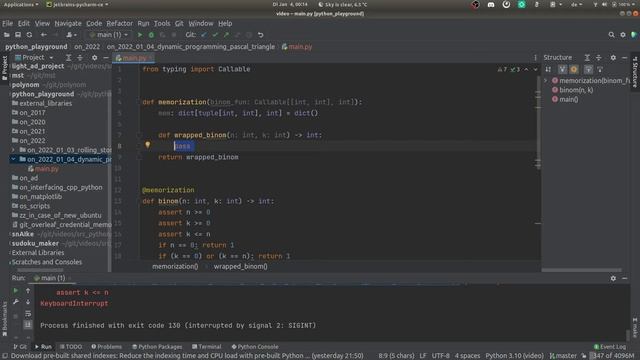
Task: Rerun main from the Run panel
Action: (16, 291)
